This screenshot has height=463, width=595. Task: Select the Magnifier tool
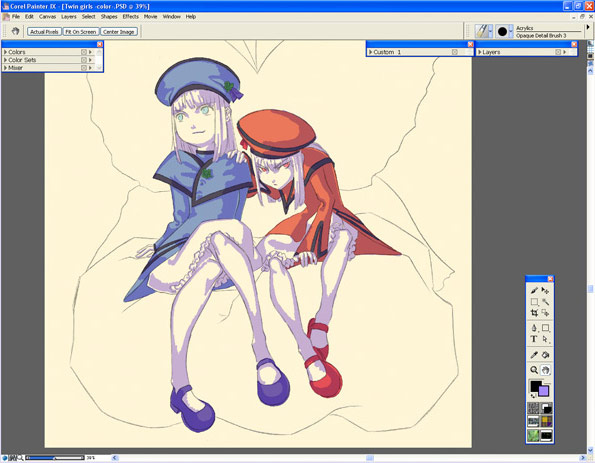pos(534,370)
